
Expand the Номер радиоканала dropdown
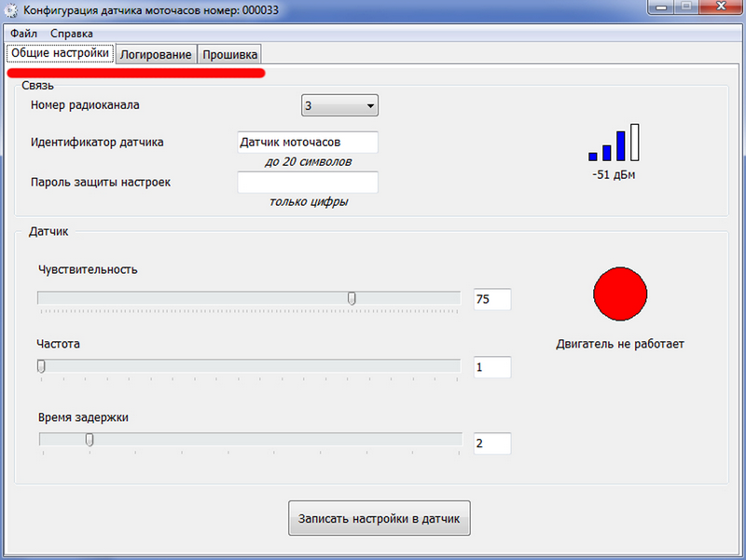tap(339, 105)
